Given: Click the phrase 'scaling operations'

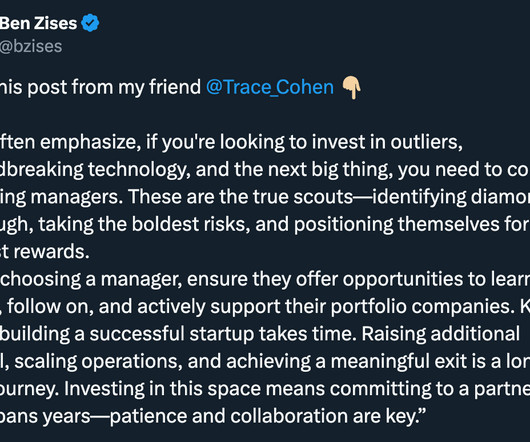Looking at the screenshot, I should 96,361.
